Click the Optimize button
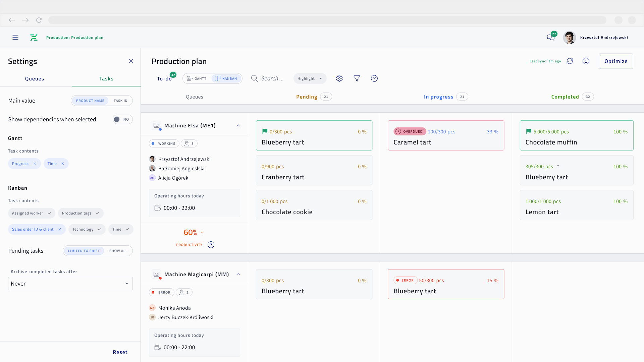 click(x=616, y=61)
